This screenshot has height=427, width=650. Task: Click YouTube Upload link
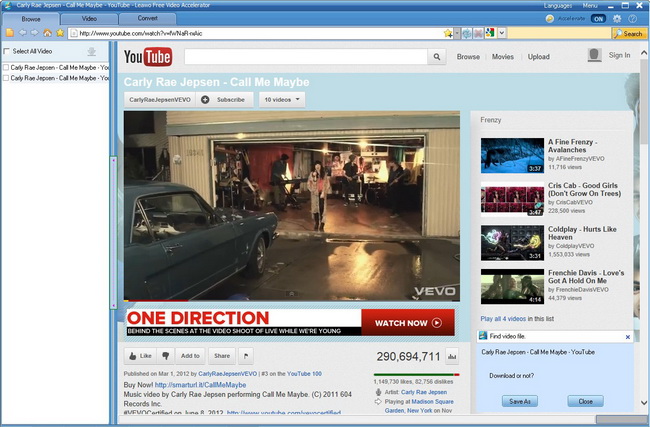[538, 57]
